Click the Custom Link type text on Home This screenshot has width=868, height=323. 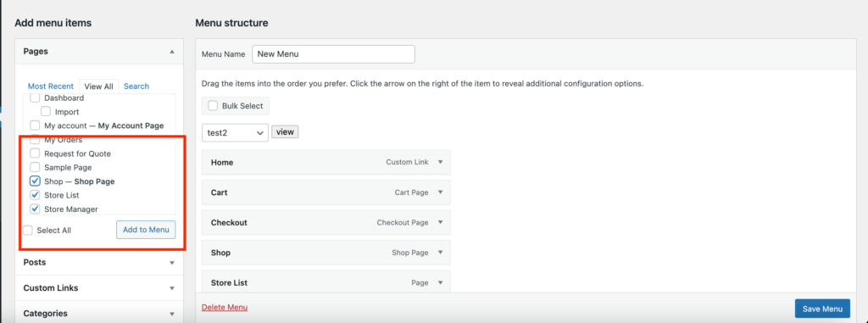(407, 162)
